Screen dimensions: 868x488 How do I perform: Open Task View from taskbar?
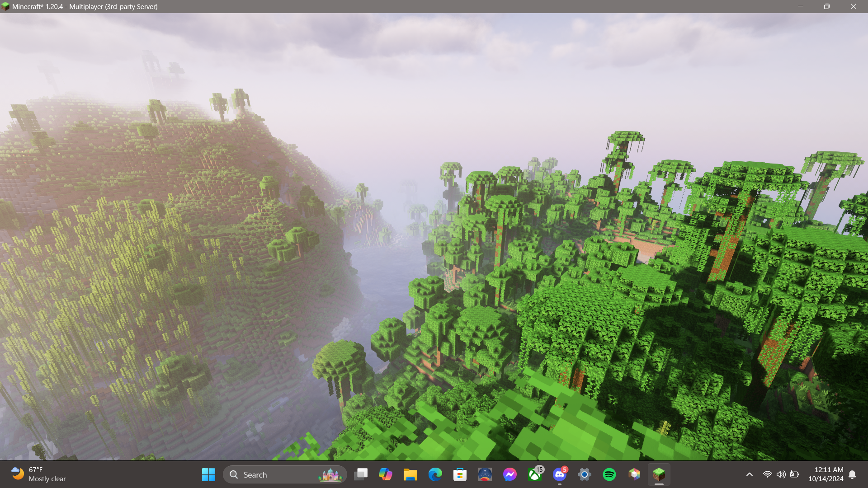tap(361, 474)
